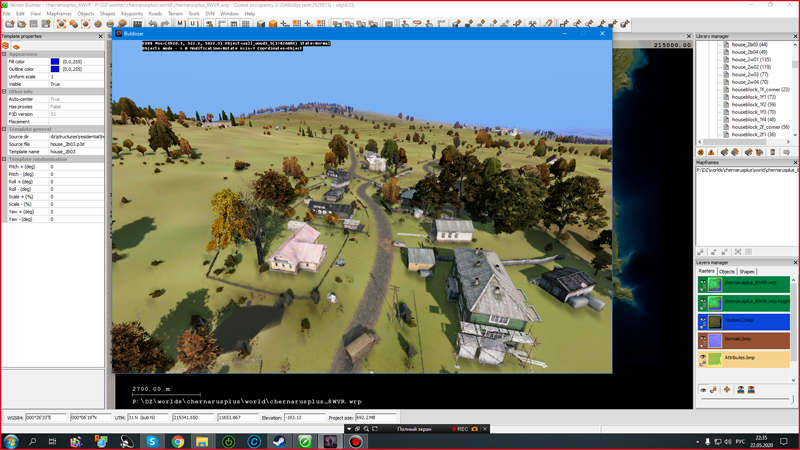Click down arrow of Layers manager scrollbar
800x450 pixels.
(793, 381)
